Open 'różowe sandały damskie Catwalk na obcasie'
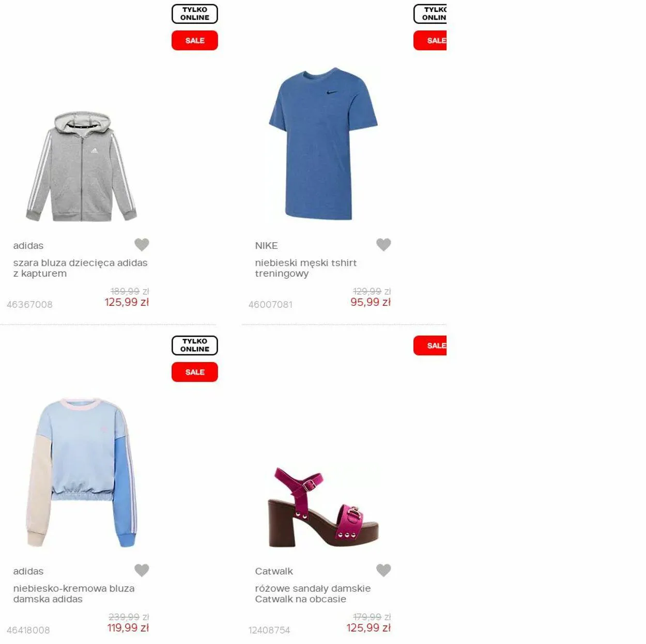Screen dimensions: 646x644 pos(313,593)
